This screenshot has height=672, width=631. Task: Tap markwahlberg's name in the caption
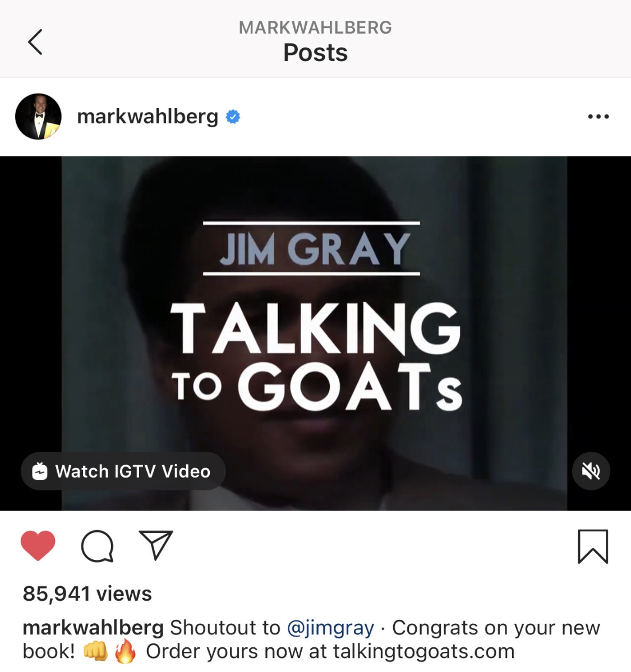coord(93,628)
